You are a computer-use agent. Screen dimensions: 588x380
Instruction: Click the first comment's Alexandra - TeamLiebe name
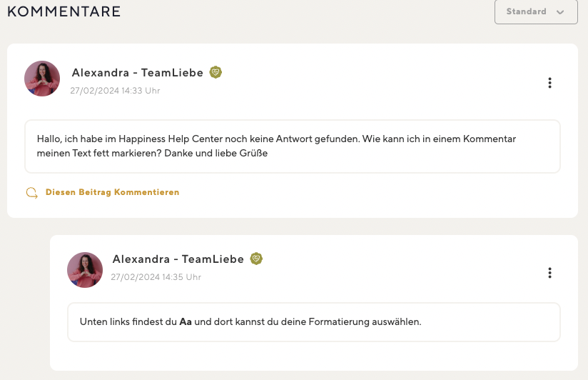(x=137, y=72)
